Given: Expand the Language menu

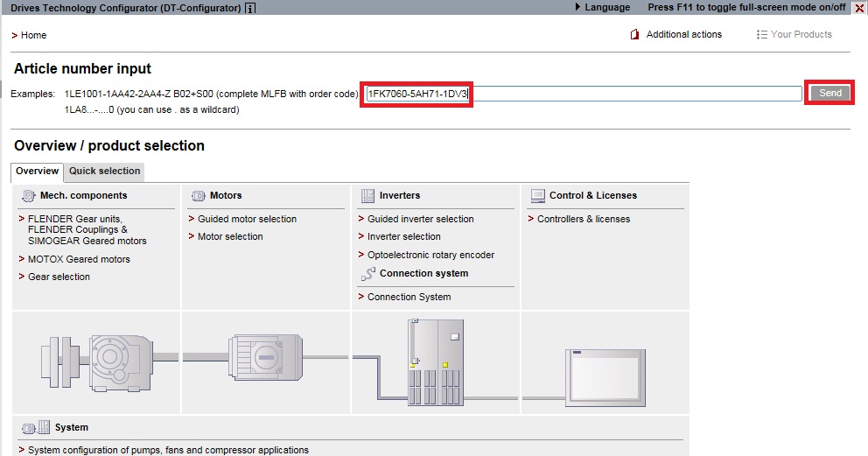Looking at the screenshot, I should pos(602,7).
